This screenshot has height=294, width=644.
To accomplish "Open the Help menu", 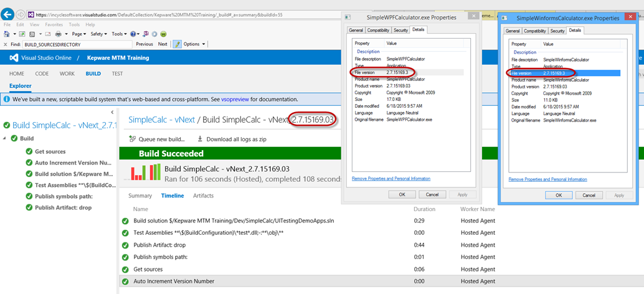I will pyautogui.click(x=90, y=25).
